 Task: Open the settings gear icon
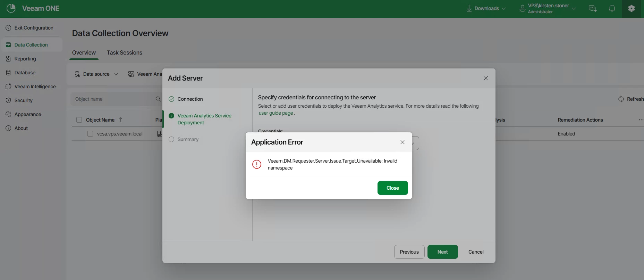point(632,8)
